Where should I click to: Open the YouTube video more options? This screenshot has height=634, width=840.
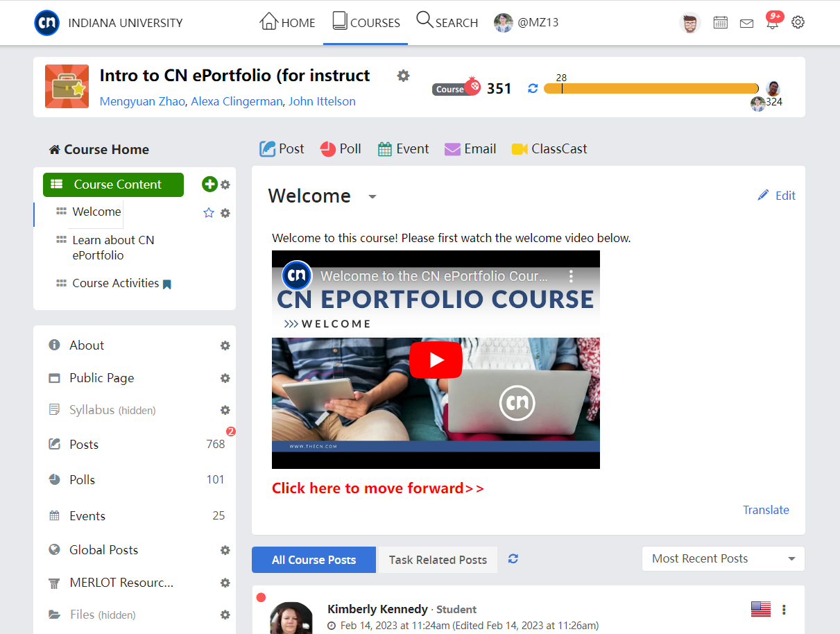pyautogui.click(x=571, y=276)
